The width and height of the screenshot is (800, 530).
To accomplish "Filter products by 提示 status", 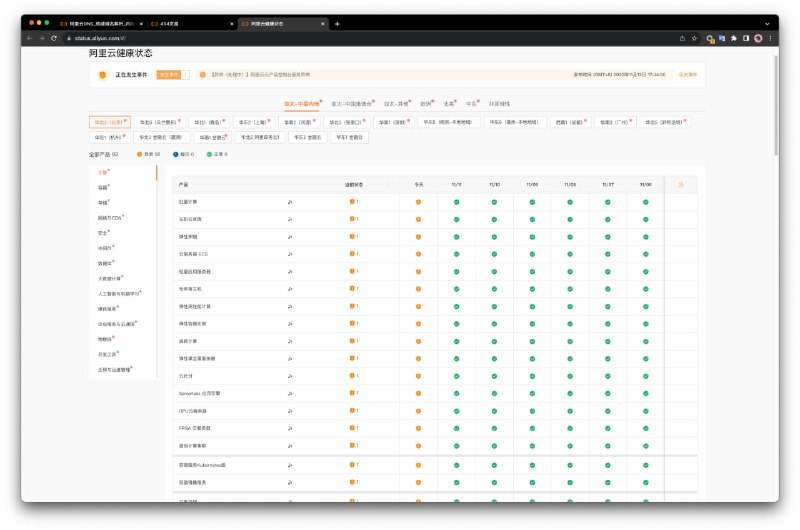I will click(184, 154).
